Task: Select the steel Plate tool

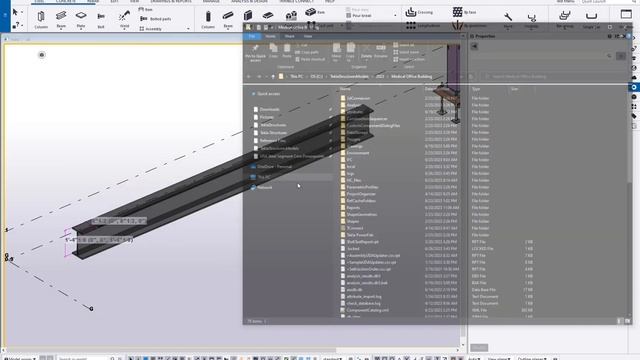Action: pyautogui.click(x=81, y=19)
